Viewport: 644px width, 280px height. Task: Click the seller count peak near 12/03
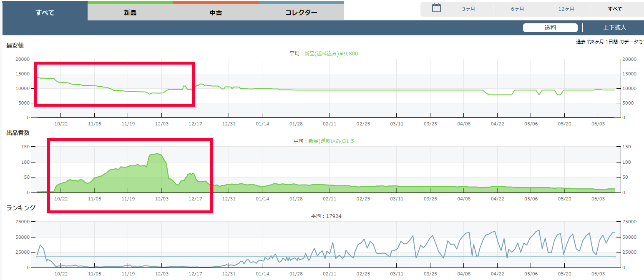point(155,154)
